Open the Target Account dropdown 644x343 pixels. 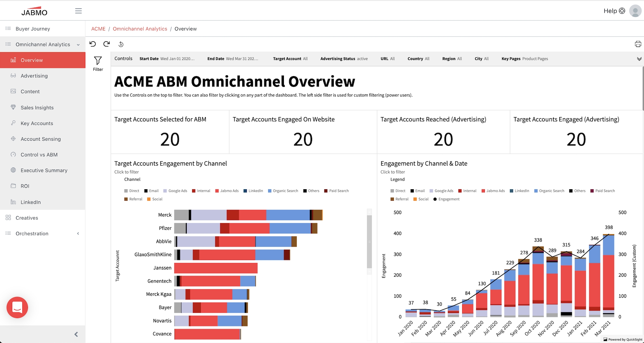[x=290, y=59]
